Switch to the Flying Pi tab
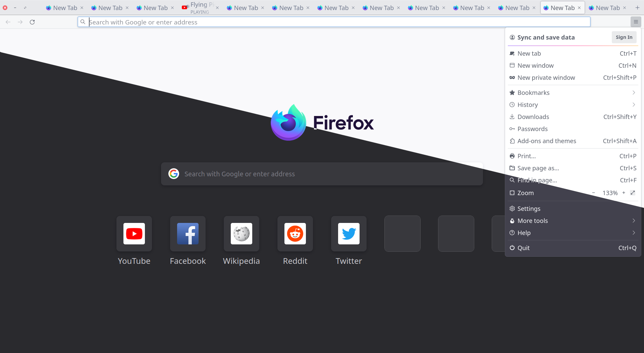Viewport: 644px width, 353px height. point(199,5)
